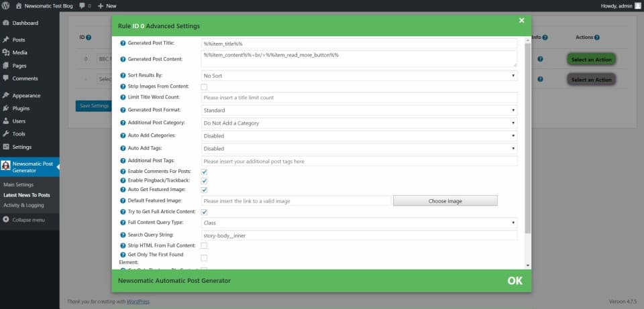Viewport: 644px width, 309px height.
Task: Click the Choose image button
Action: [445, 201]
